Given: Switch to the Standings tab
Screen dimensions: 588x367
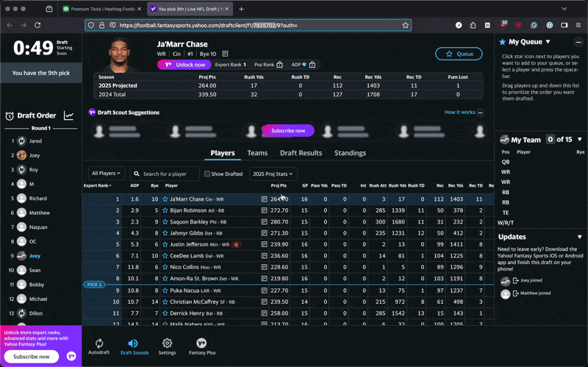Looking at the screenshot, I should 350,153.
